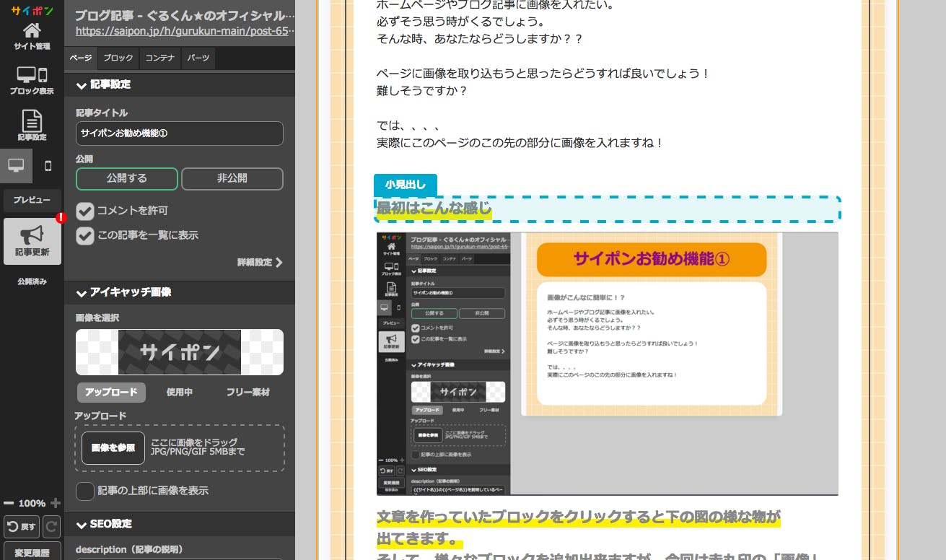This screenshot has height=560, width=946.
Task: Click プレビュー button
Action: (32, 200)
